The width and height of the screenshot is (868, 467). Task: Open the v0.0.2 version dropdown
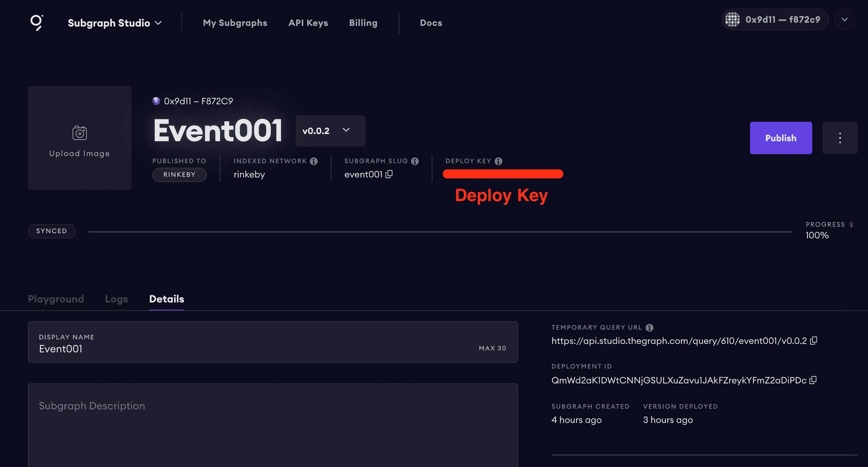pyautogui.click(x=330, y=131)
